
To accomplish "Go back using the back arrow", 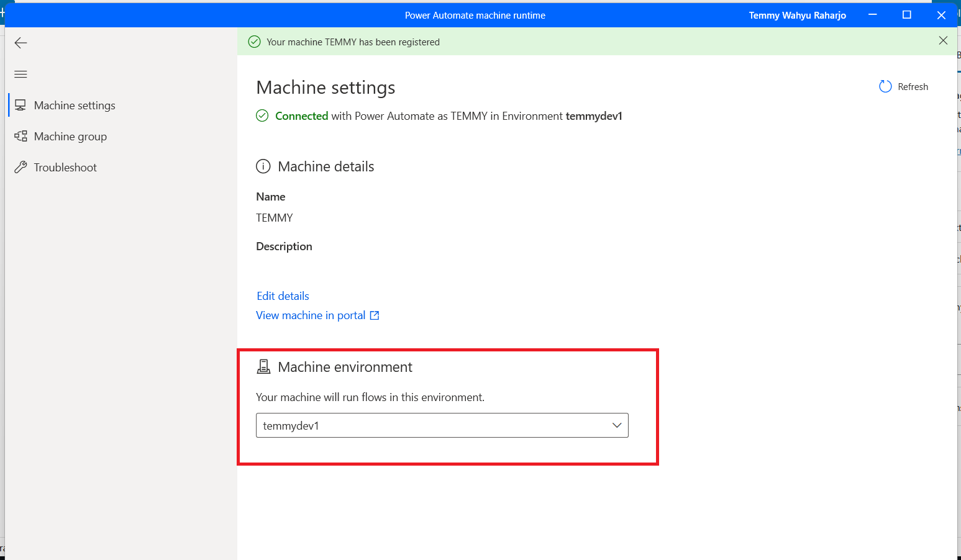I will pyautogui.click(x=20, y=43).
